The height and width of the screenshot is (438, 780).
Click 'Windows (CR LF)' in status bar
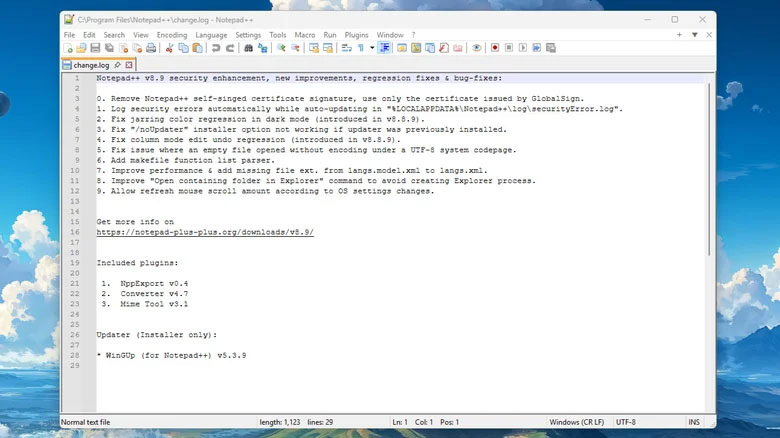click(x=577, y=422)
